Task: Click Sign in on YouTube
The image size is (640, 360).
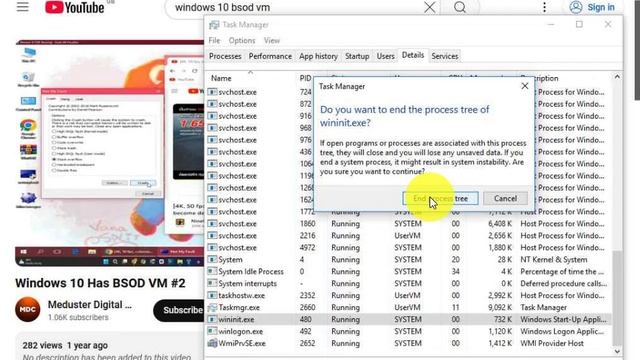Action: [592, 7]
